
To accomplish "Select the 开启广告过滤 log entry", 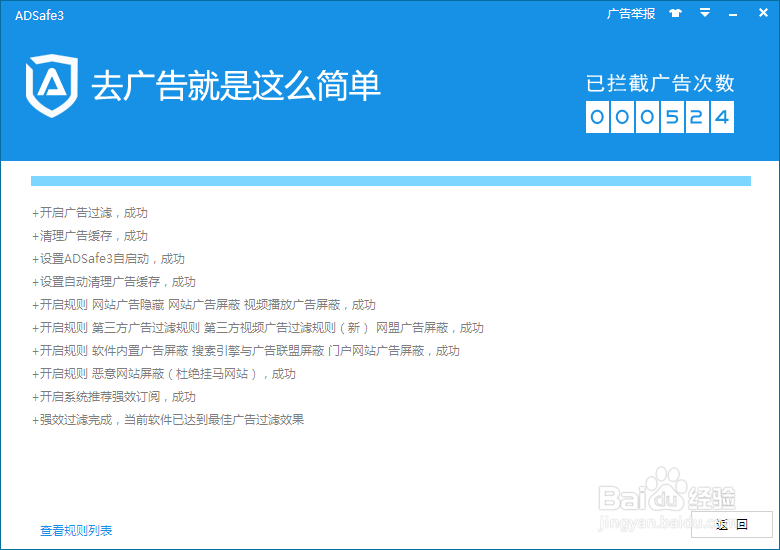I will [x=90, y=213].
